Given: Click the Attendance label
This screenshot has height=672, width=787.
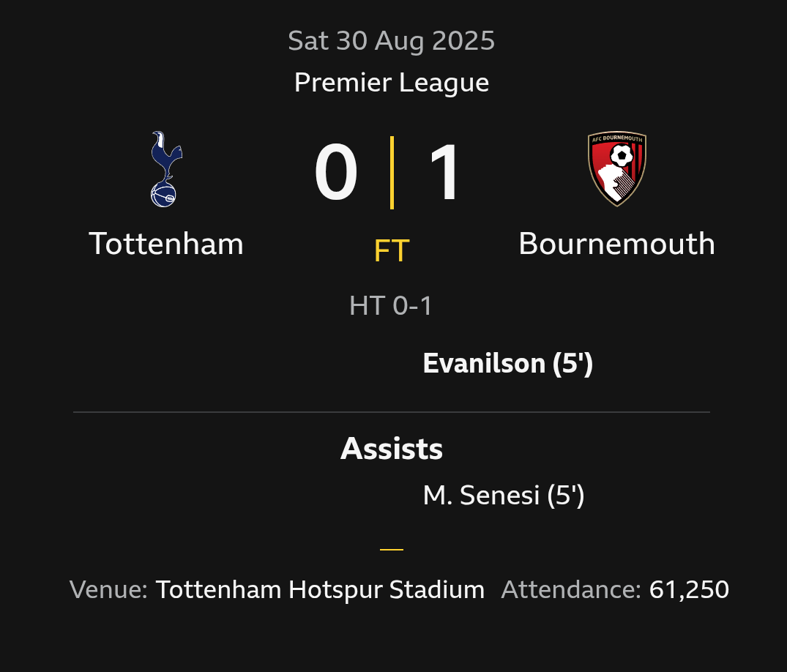Looking at the screenshot, I should pos(571,589).
